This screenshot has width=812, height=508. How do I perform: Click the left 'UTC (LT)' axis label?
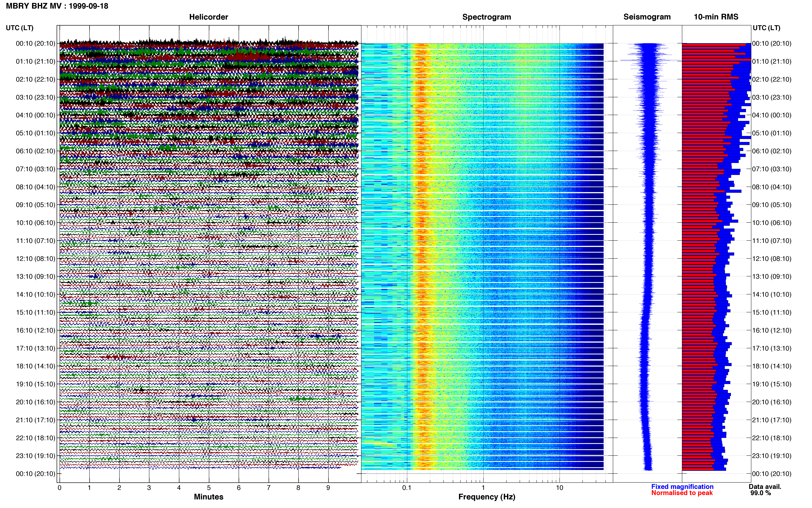[20, 28]
